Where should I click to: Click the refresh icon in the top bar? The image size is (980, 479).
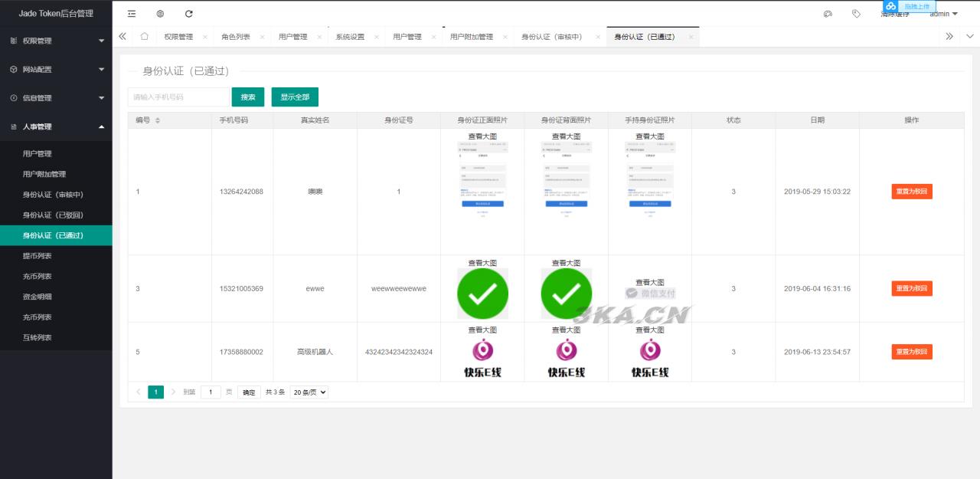(189, 14)
